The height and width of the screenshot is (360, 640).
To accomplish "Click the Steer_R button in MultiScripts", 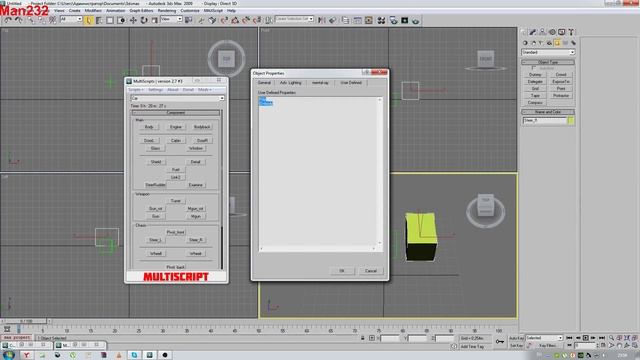I will pyautogui.click(x=196, y=240).
